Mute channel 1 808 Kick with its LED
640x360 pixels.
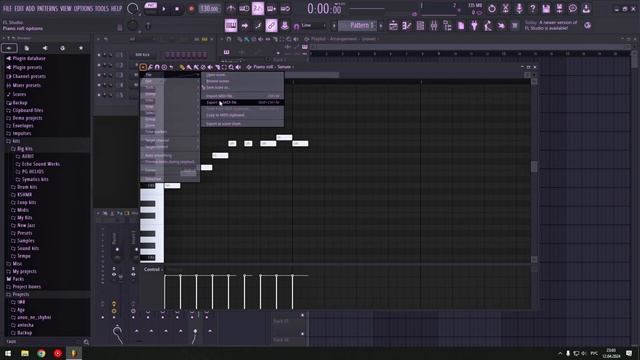coord(99,55)
